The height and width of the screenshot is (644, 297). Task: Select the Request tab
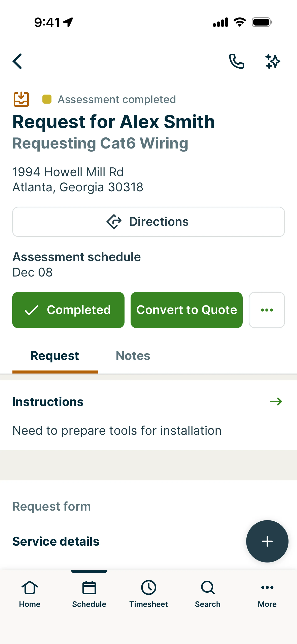[x=55, y=356]
